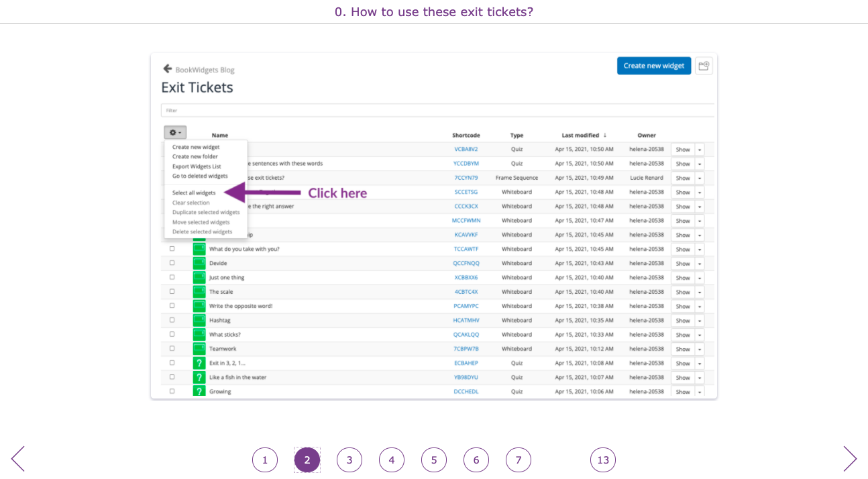
Task: Expand the Show dropdown for the Growing row
Action: 699,391
